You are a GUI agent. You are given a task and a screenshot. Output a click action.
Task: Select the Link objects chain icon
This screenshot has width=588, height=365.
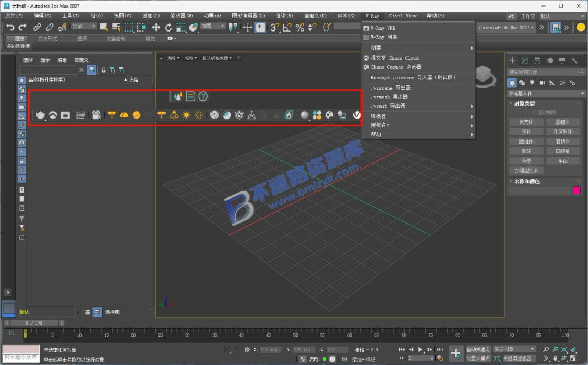pyautogui.click(x=37, y=27)
